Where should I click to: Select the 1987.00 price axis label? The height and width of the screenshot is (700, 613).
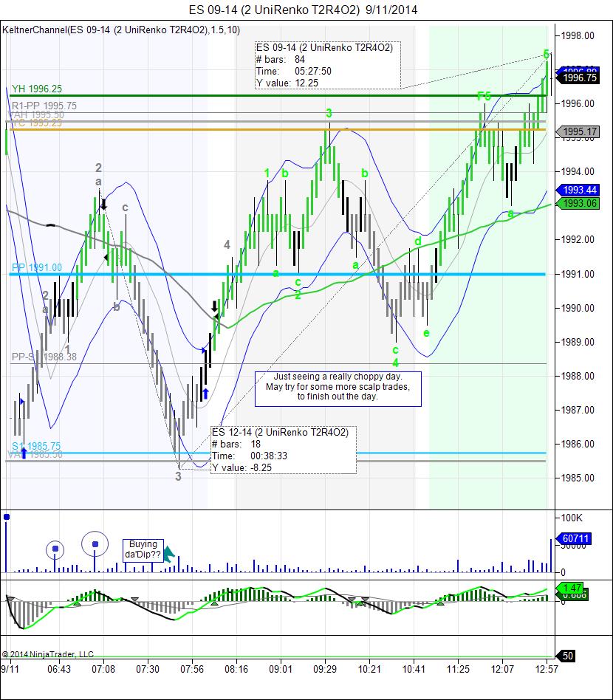point(578,410)
